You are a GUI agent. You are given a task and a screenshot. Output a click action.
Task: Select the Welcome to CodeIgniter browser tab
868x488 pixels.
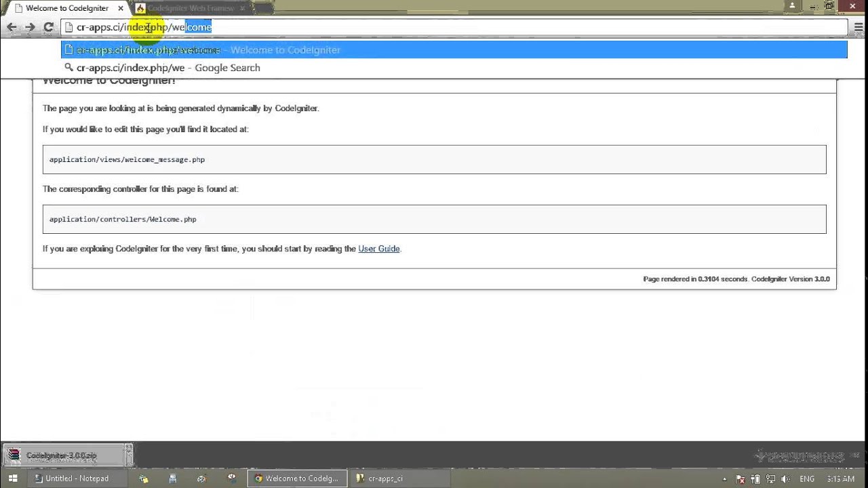(66, 8)
